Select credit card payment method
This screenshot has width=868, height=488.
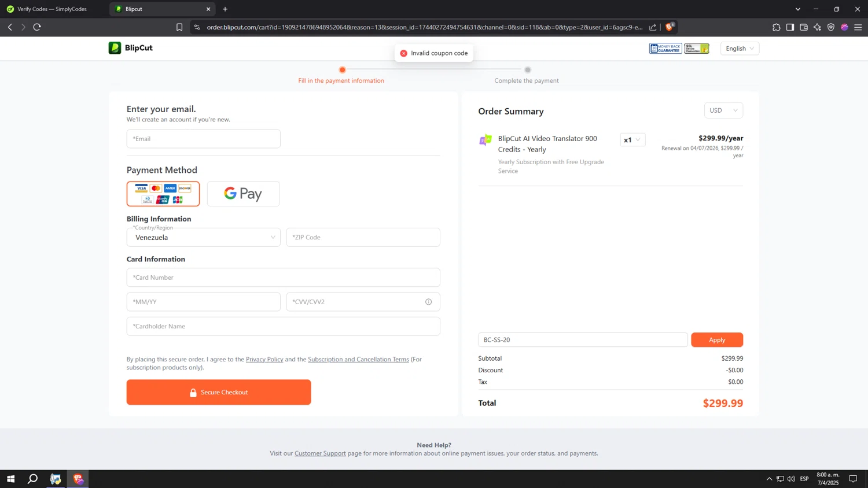163,194
